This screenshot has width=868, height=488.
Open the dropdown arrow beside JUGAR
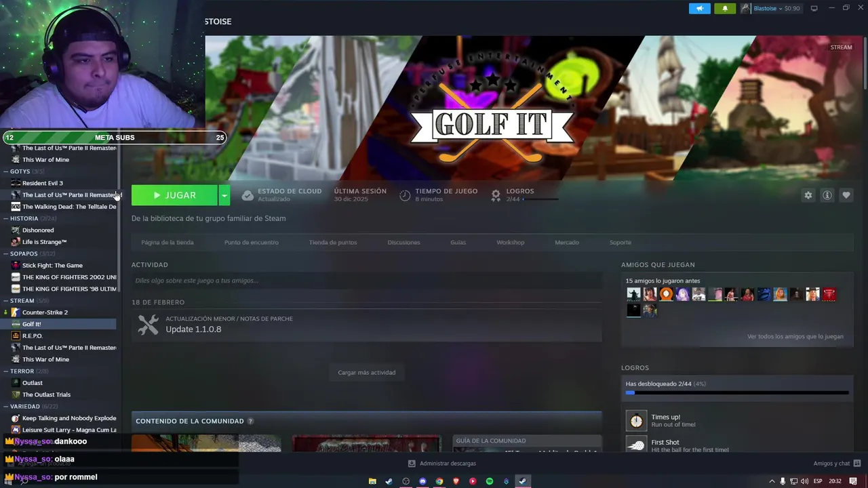(224, 195)
